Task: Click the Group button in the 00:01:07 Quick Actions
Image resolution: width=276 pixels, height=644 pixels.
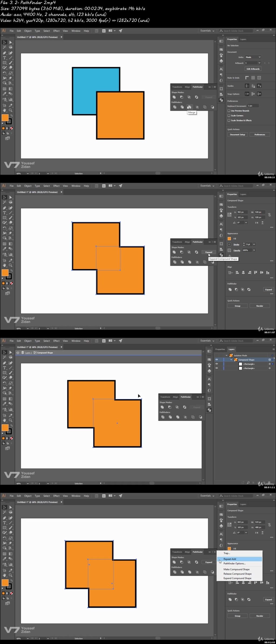Action: [x=237, y=306]
